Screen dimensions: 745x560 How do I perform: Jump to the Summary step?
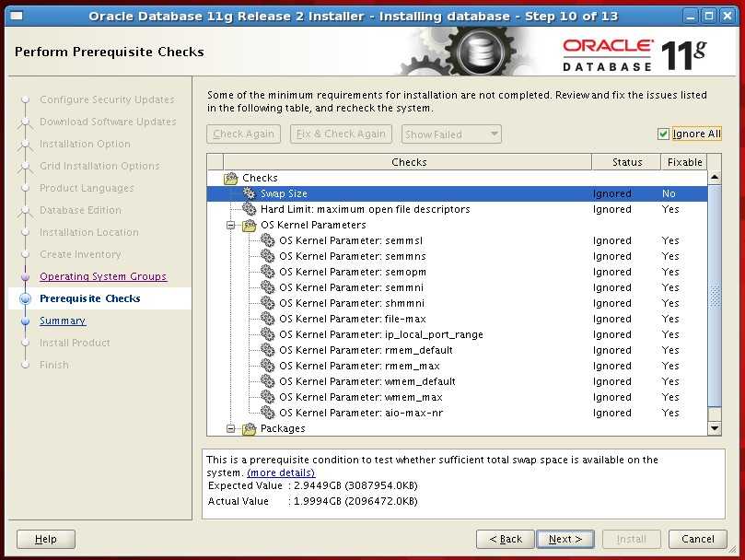[63, 321]
